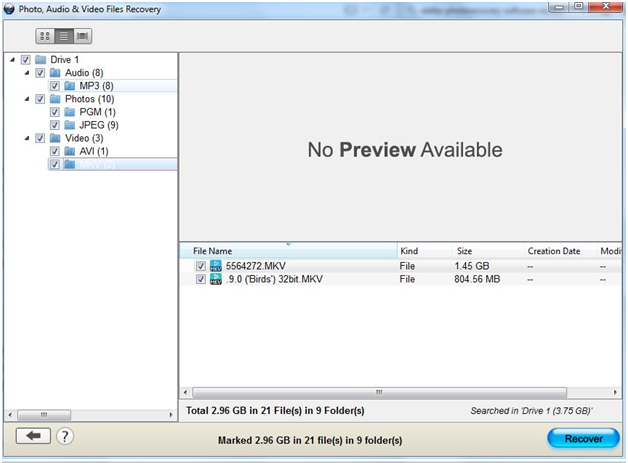The height and width of the screenshot is (463, 628).
Task: Select the Video (3) tree item
Action: coord(84,138)
